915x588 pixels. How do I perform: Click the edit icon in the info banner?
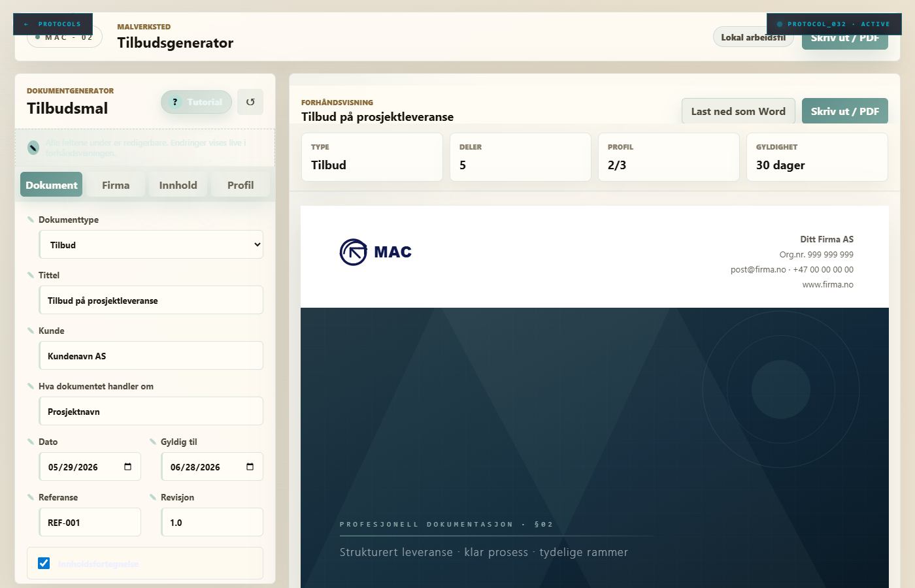[33, 148]
